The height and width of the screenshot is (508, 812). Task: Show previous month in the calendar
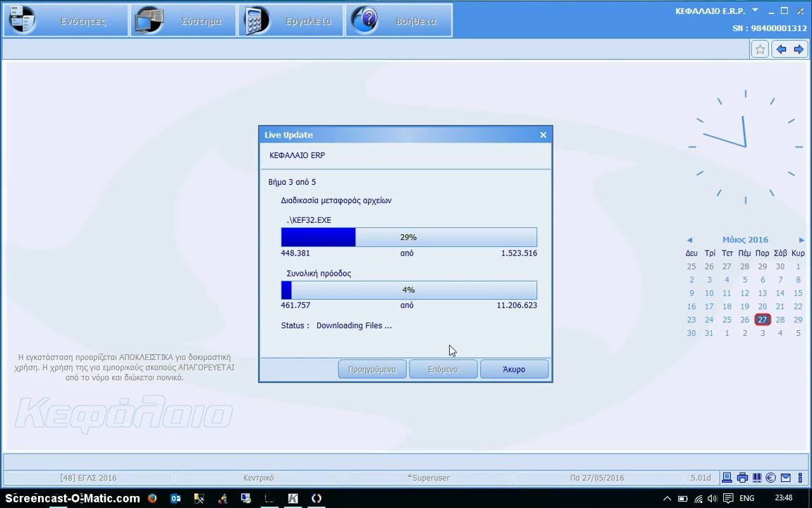tap(689, 240)
